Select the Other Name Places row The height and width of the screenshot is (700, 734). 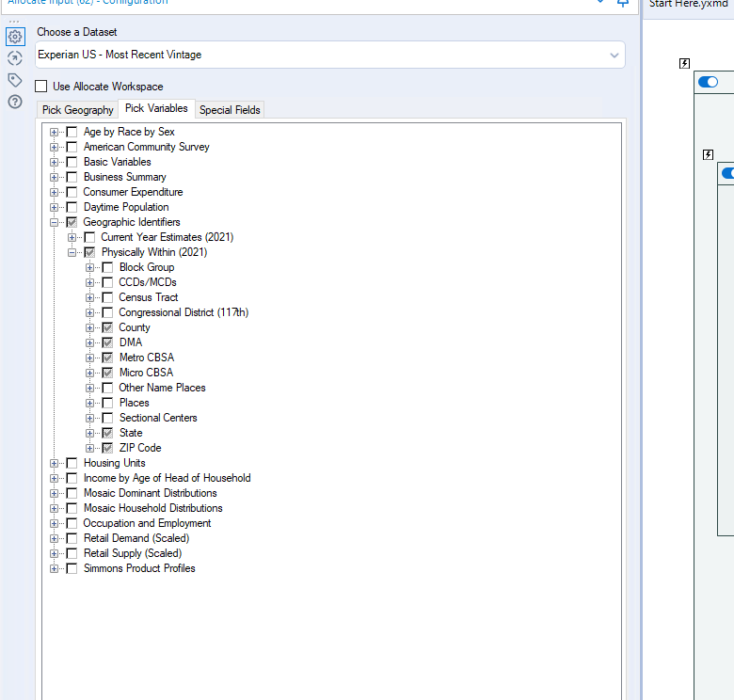point(162,388)
